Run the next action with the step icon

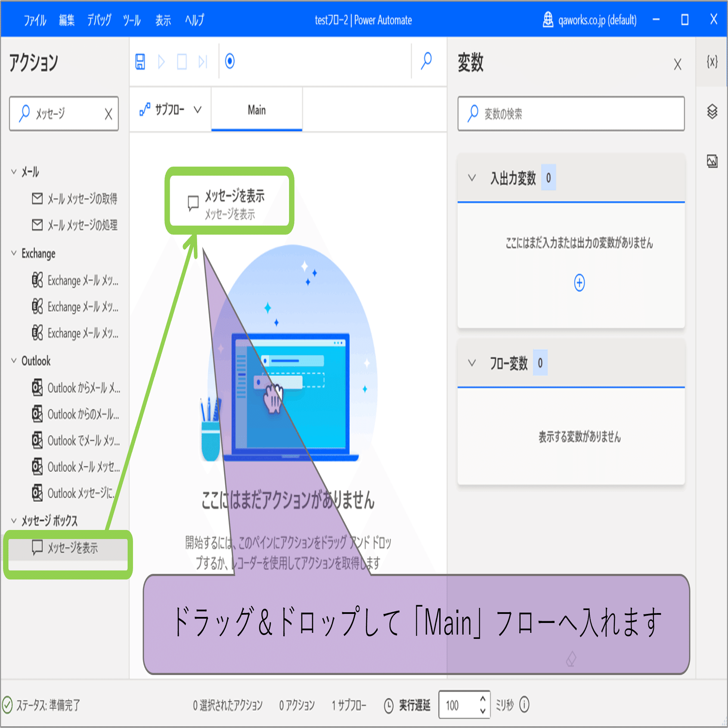click(x=203, y=62)
